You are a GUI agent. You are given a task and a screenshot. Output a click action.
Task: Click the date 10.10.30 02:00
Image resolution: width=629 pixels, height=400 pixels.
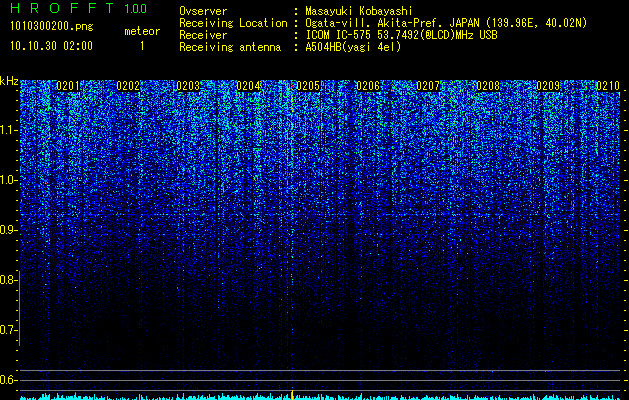[x=51, y=46]
